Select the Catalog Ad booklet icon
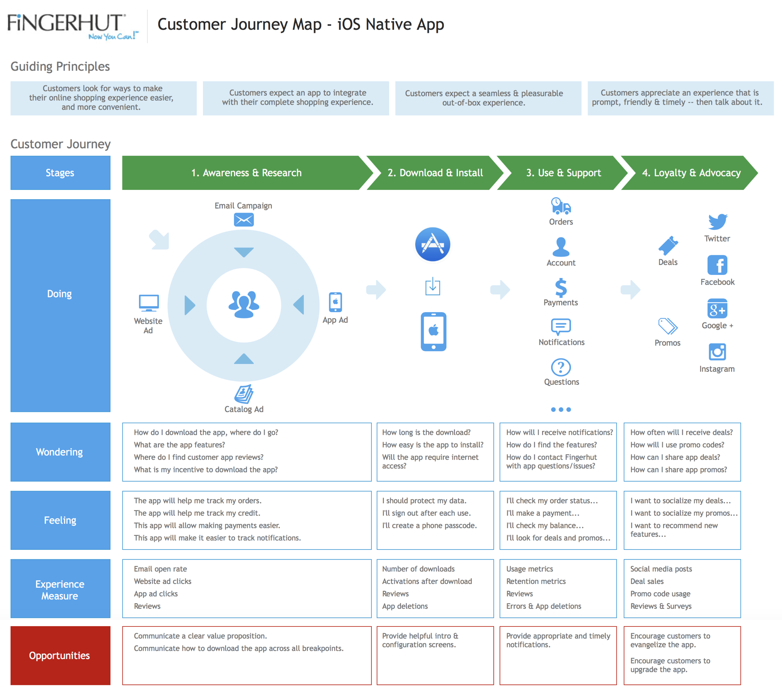 pyautogui.click(x=244, y=394)
